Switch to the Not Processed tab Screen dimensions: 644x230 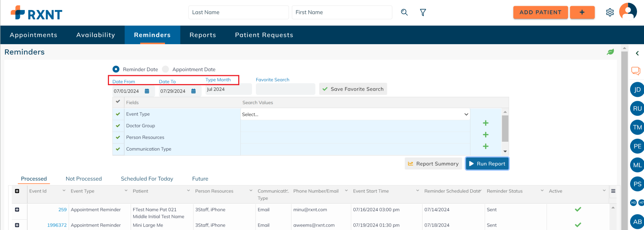tap(83, 179)
